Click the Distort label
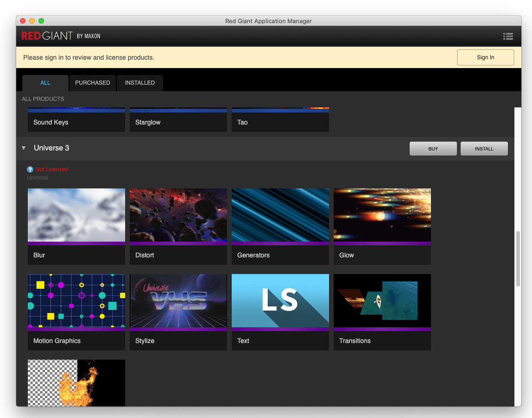Viewport: 532px width, 418px height. click(145, 255)
